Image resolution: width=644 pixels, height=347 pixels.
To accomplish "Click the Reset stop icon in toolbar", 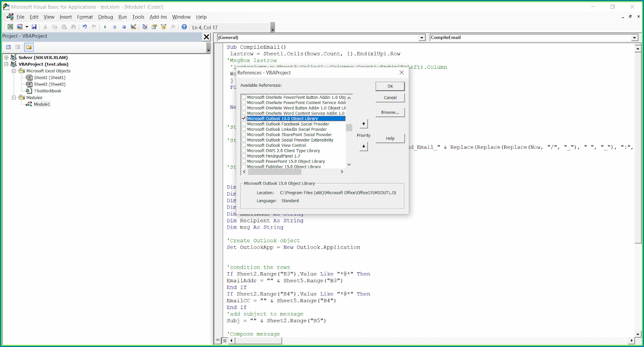I will coord(124,27).
